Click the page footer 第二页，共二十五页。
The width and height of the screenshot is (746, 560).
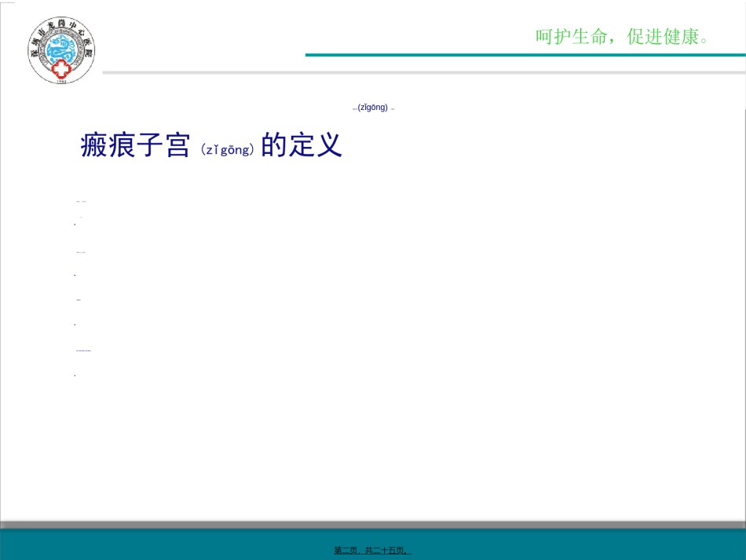[372, 551]
